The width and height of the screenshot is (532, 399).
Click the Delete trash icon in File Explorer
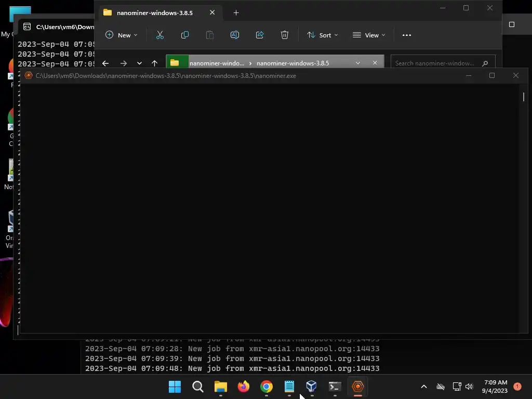(285, 35)
